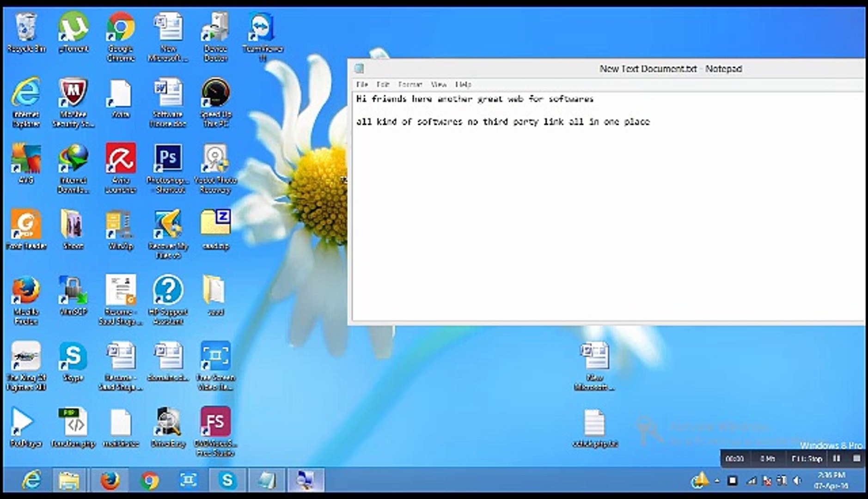Select the function.php file icon
This screenshot has height=499, width=868.
(73, 427)
